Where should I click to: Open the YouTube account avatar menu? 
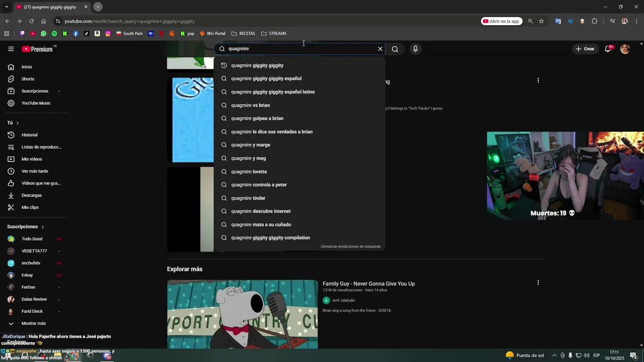pos(625,49)
